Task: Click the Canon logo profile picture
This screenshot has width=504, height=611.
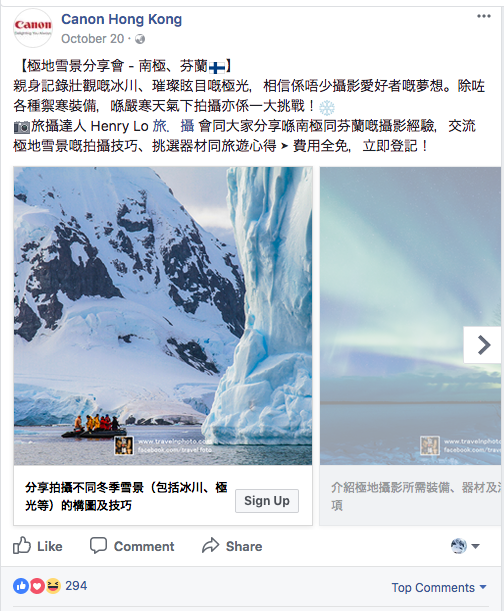Action: (x=33, y=28)
